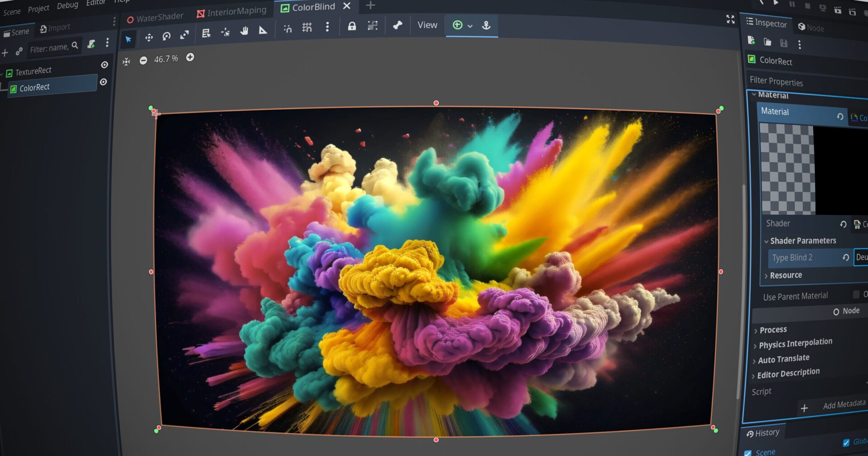Image resolution: width=868 pixels, height=456 pixels.
Task: Choose the change pivot tool
Action: (225, 32)
